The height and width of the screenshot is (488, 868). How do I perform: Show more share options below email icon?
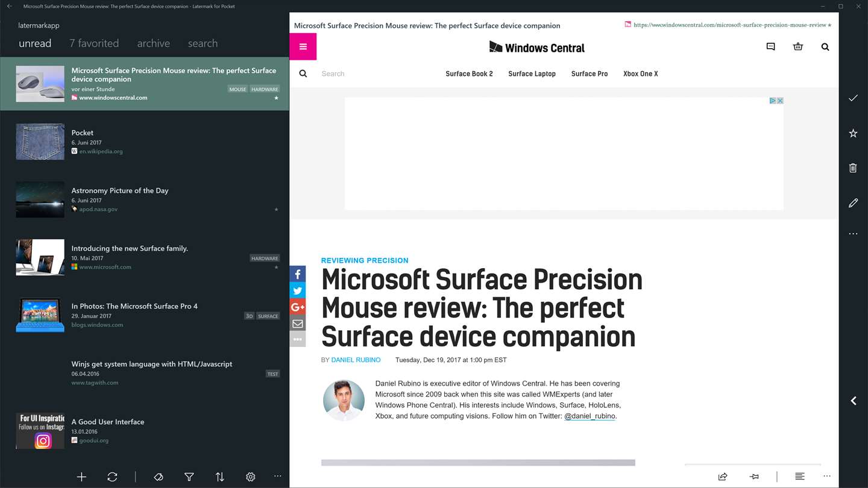point(297,339)
